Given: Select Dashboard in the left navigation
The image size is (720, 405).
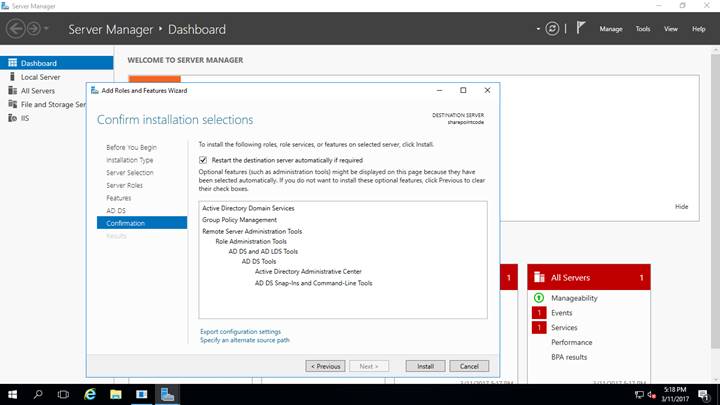Looking at the screenshot, I should 56,63.
